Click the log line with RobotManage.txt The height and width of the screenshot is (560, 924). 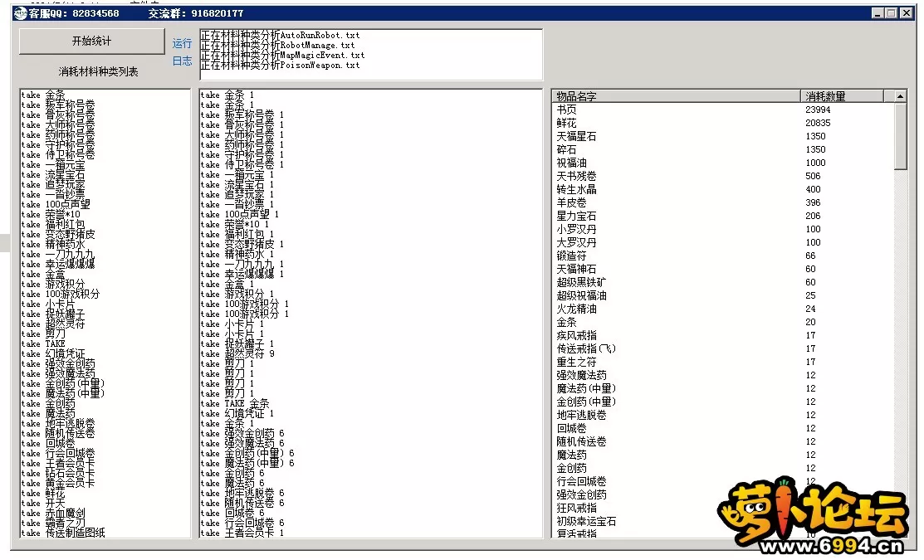tap(277, 46)
